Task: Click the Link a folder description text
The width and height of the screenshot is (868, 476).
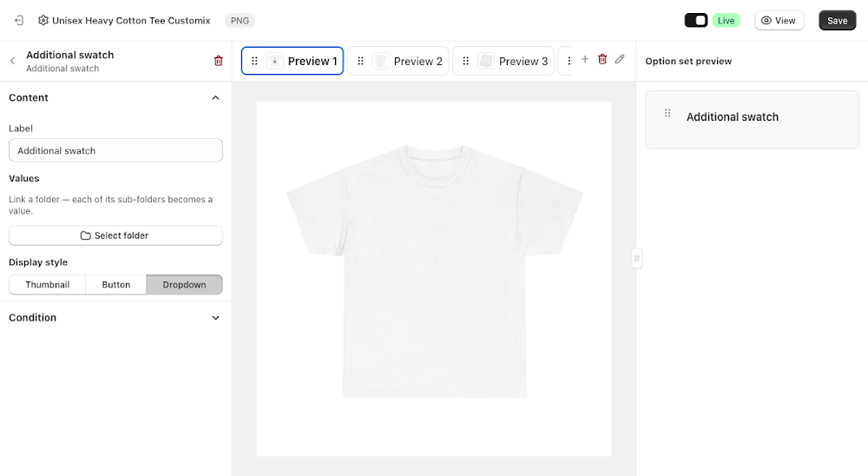Action: pyautogui.click(x=111, y=205)
